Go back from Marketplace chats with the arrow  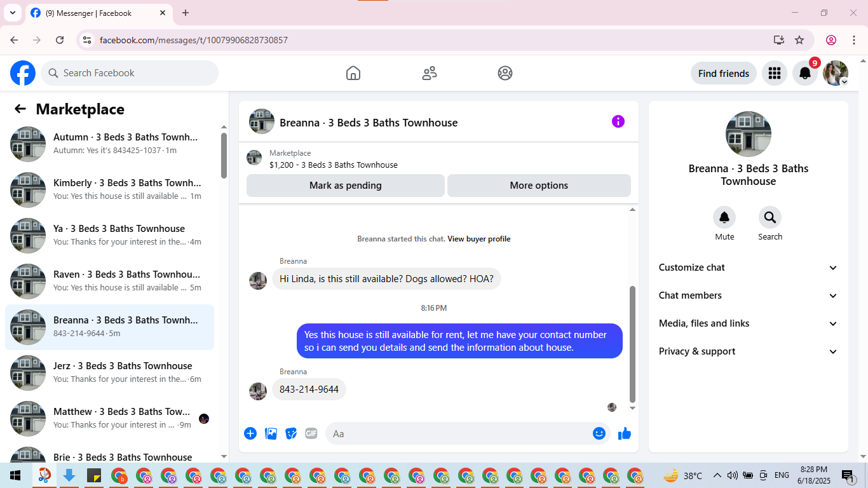point(20,109)
